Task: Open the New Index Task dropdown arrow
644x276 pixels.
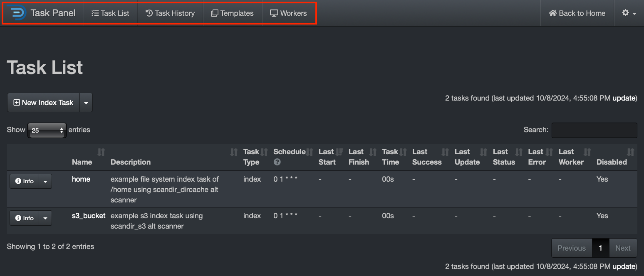Action: 86,102
